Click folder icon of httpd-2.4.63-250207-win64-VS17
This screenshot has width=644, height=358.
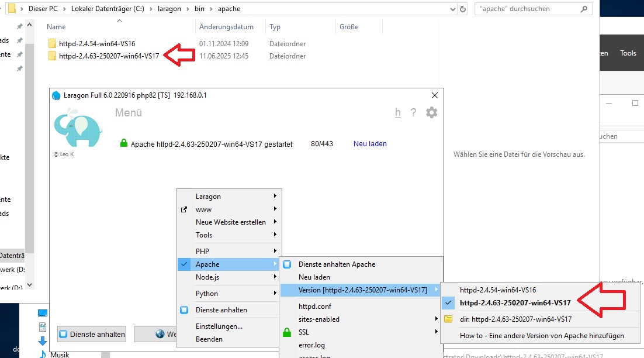[x=52, y=56]
